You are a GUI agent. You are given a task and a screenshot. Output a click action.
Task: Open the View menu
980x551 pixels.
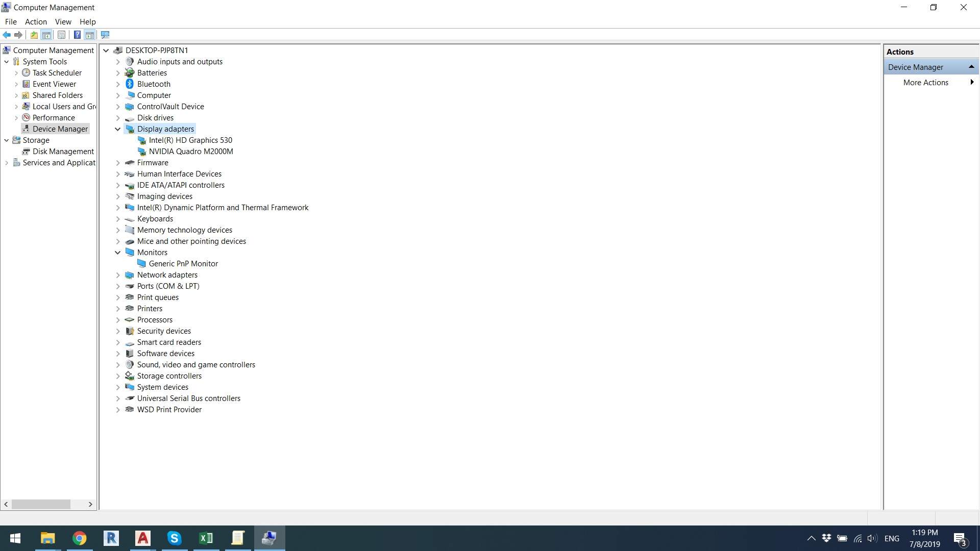(63, 21)
